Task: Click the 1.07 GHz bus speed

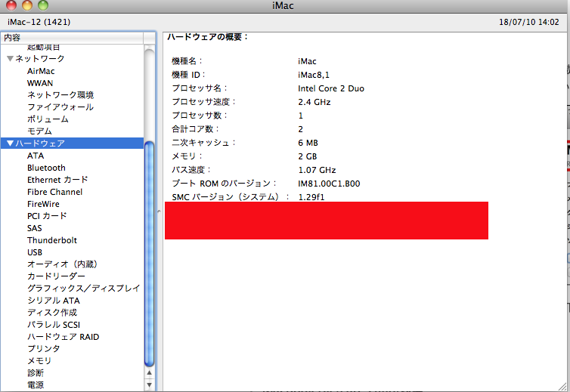Action: (317, 170)
